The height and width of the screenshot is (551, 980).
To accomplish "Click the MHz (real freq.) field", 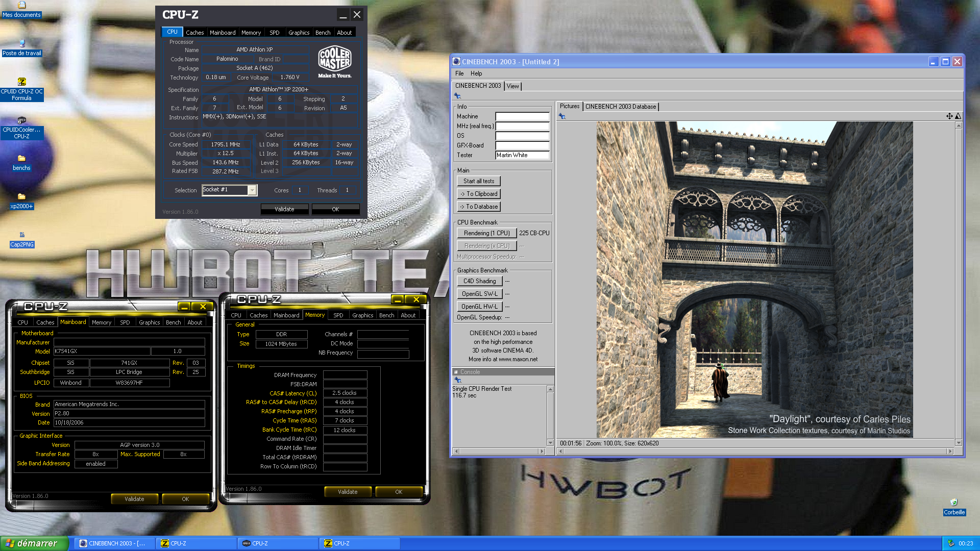I will coord(523,126).
